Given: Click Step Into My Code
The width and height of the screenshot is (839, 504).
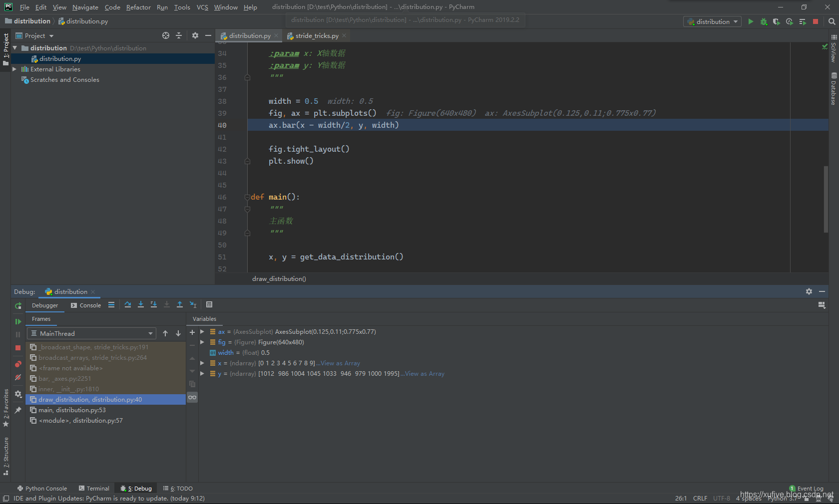Looking at the screenshot, I should pyautogui.click(x=154, y=304).
